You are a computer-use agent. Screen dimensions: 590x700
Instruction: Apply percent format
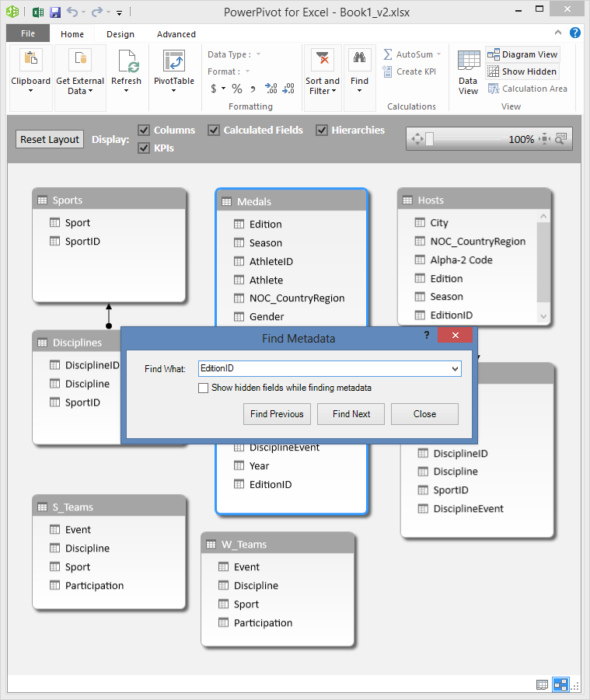pos(237,89)
